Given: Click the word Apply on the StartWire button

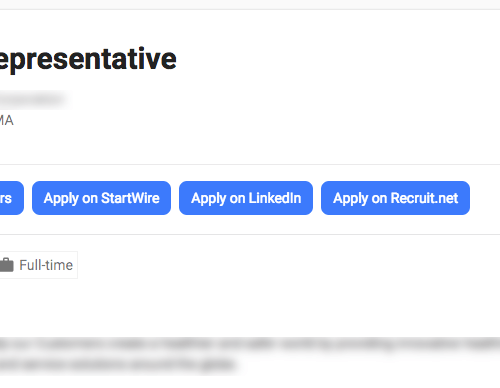Looking at the screenshot, I should tap(61, 199).
